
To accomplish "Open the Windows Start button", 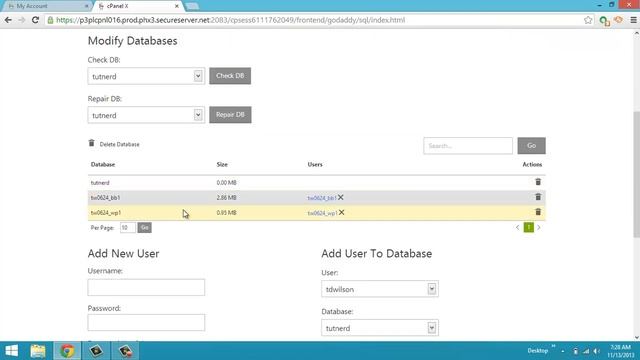I will [11, 351].
